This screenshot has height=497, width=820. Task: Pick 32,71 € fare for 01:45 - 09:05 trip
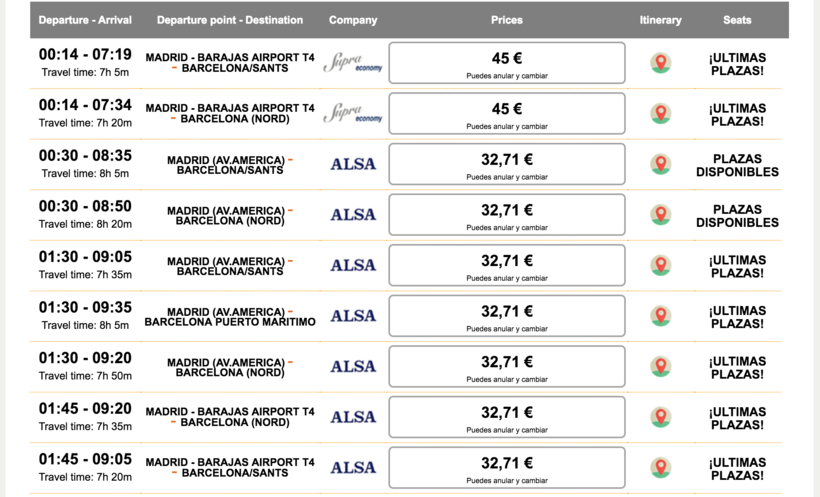(x=507, y=467)
